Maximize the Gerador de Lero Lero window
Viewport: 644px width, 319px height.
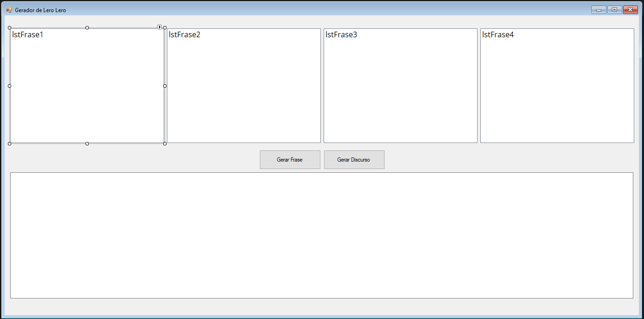[x=614, y=10]
